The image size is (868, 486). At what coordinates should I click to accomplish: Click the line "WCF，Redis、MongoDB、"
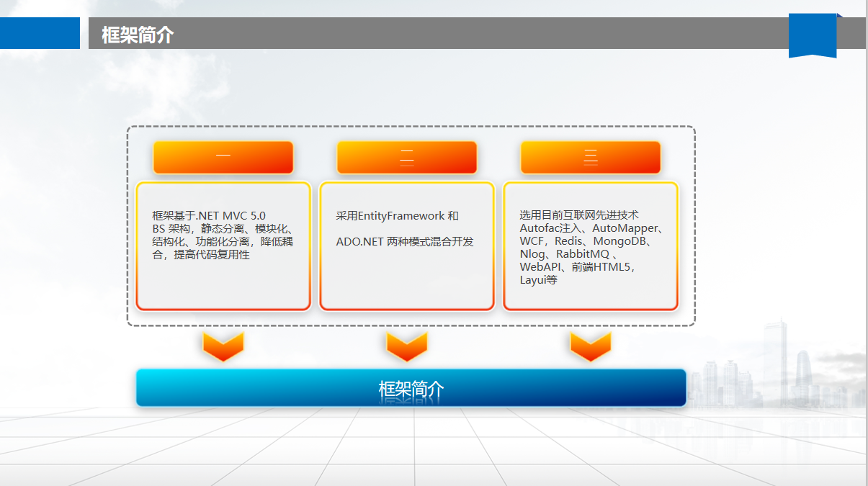586,241
